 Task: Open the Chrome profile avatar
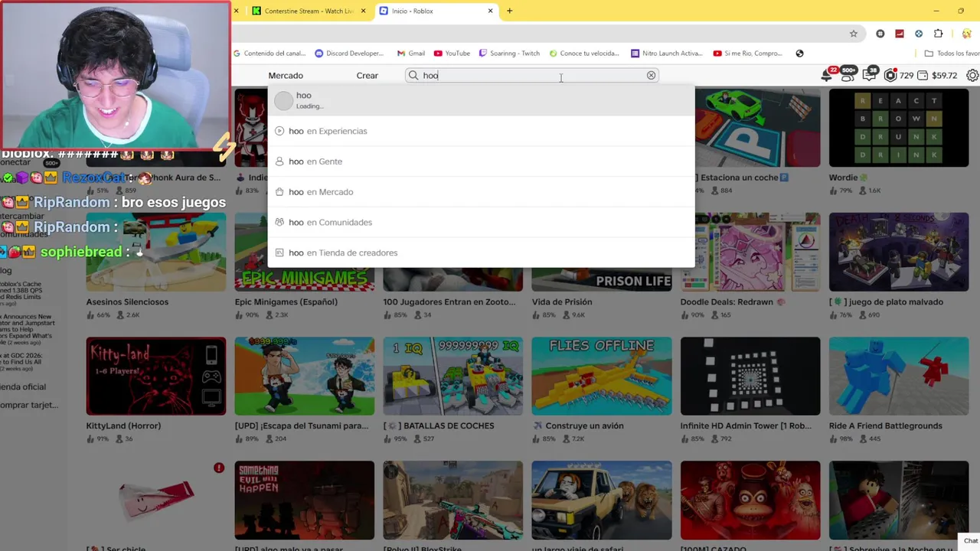coord(967,34)
